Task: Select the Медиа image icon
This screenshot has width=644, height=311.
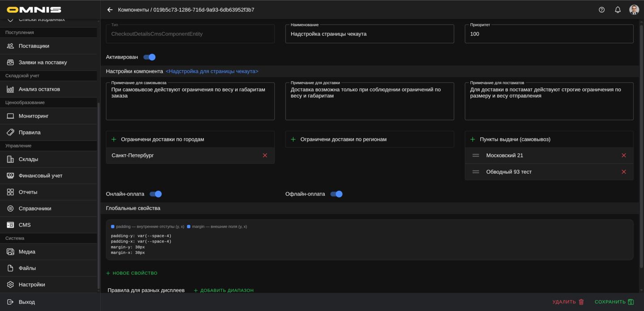Action: tap(10, 252)
